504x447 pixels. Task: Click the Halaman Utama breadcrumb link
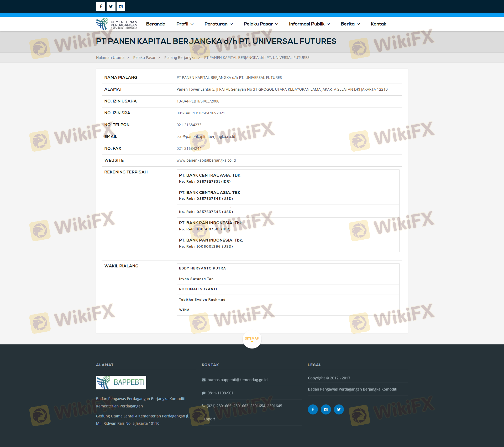(110, 58)
